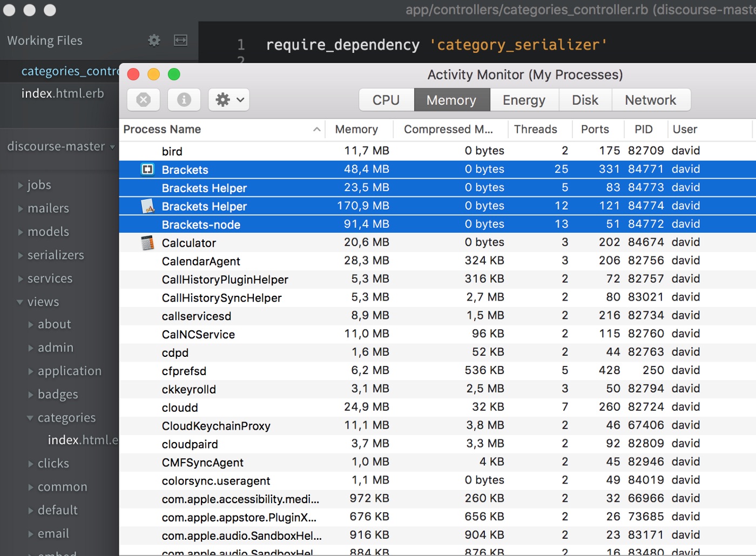Open the discourse-master project dropdown
Image resolution: width=756 pixels, height=556 pixels.
point(60,147)
